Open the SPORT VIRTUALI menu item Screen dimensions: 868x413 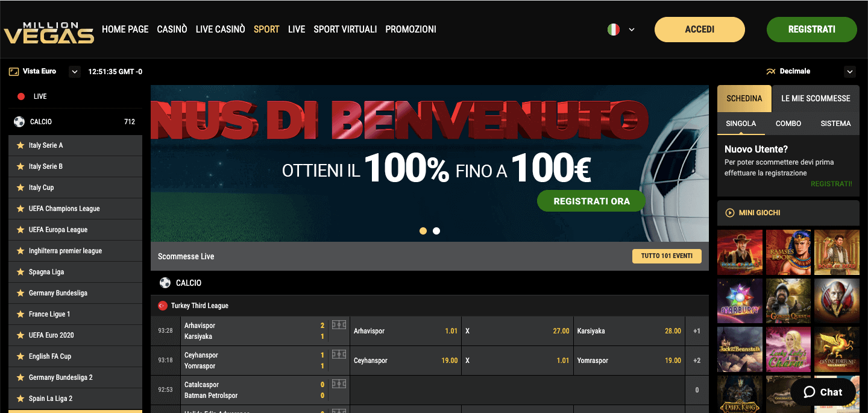(x=345, y=30)
